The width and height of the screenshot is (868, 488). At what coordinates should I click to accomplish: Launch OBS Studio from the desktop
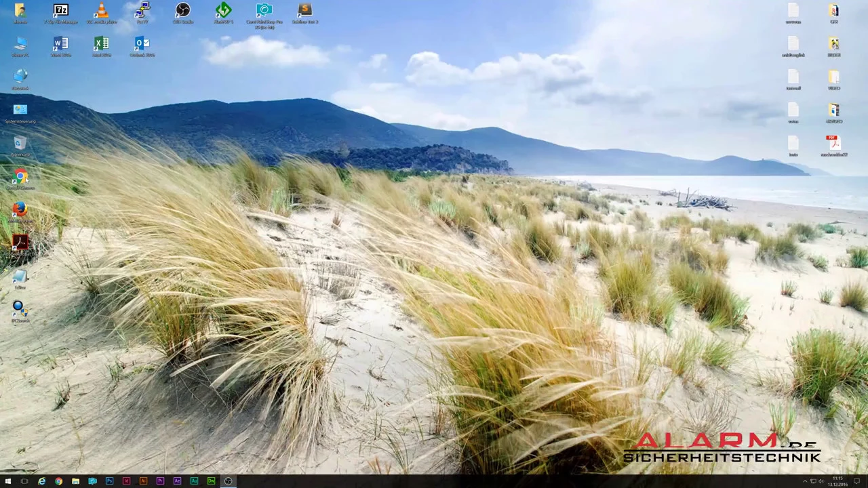(182, 13)
